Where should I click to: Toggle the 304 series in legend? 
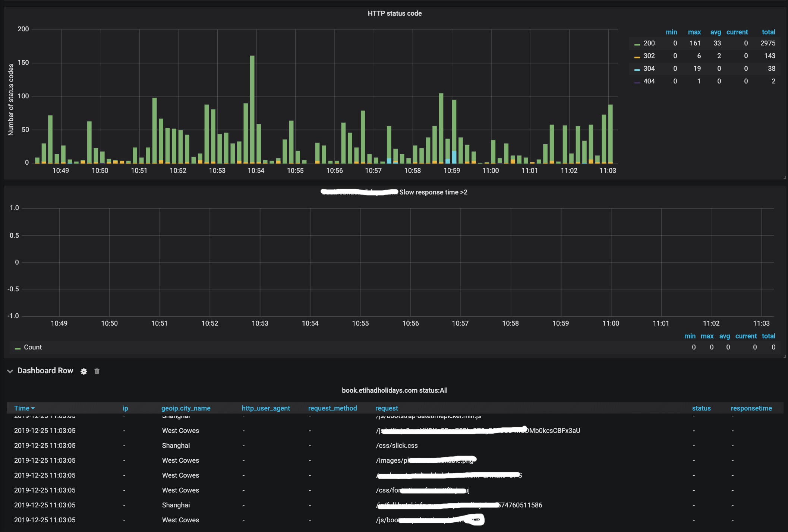pyautogui.click(x=649, y=69)
